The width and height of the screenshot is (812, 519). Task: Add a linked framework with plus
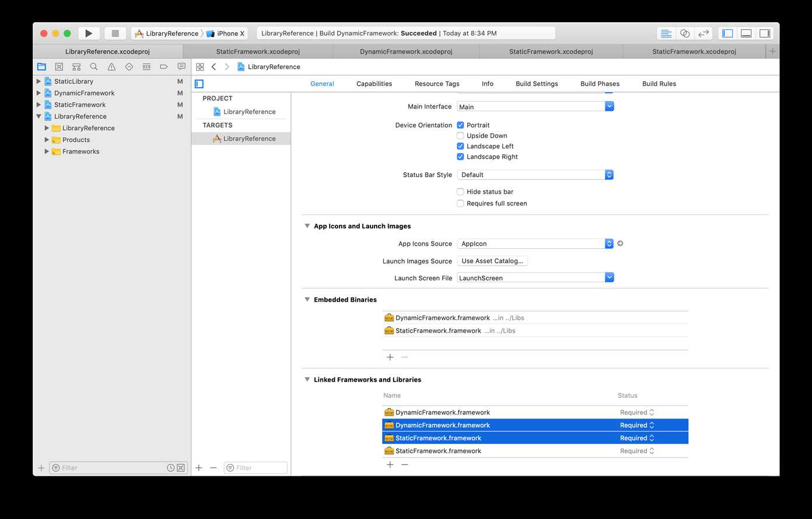[x=390, y=464]
